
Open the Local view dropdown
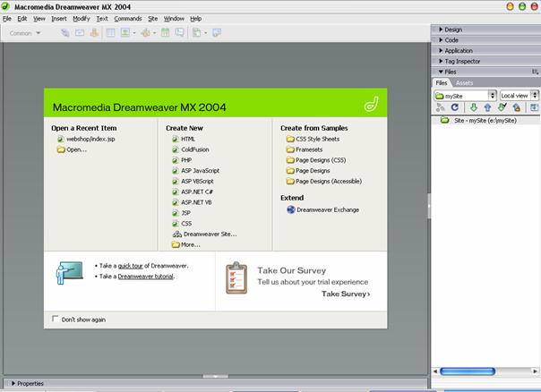tap(535, 96)
